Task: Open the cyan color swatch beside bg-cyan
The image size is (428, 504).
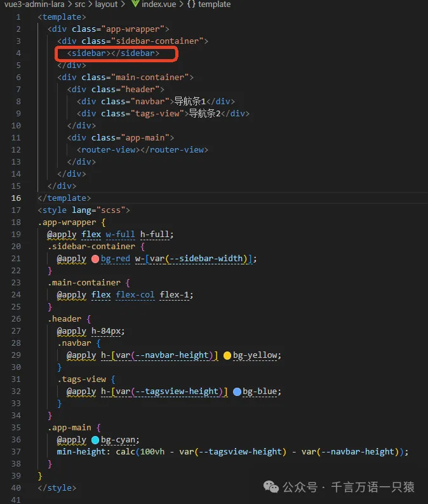Action: (95, 440)
